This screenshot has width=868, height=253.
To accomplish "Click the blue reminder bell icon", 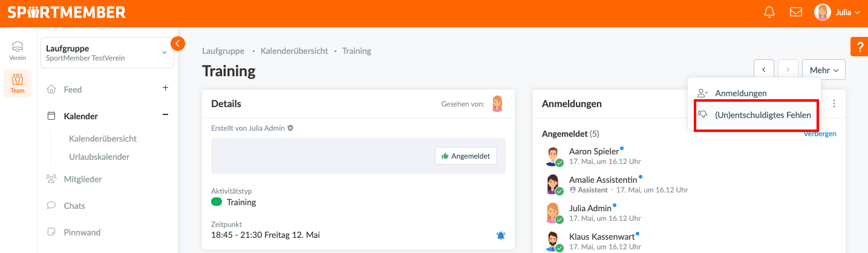I will pyautogui.click(x=501, y=235).
